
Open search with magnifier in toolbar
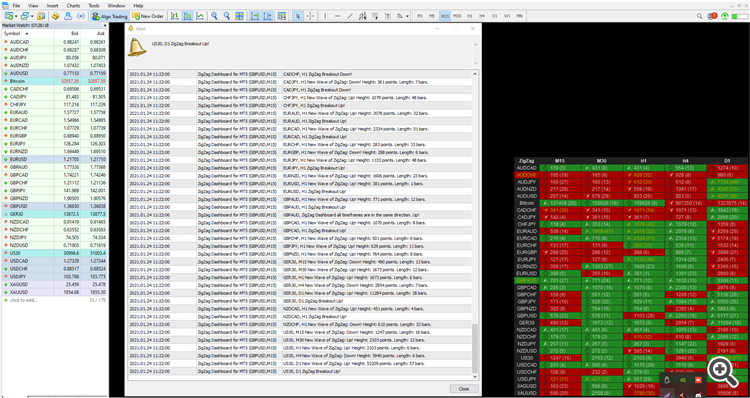[x=700, y=16]
